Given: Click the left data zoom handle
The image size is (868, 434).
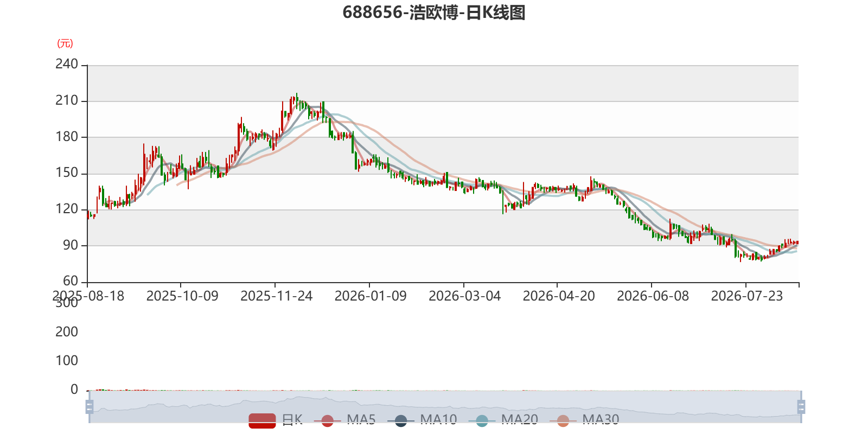Looking at the screenshot, I should [90, 406].
